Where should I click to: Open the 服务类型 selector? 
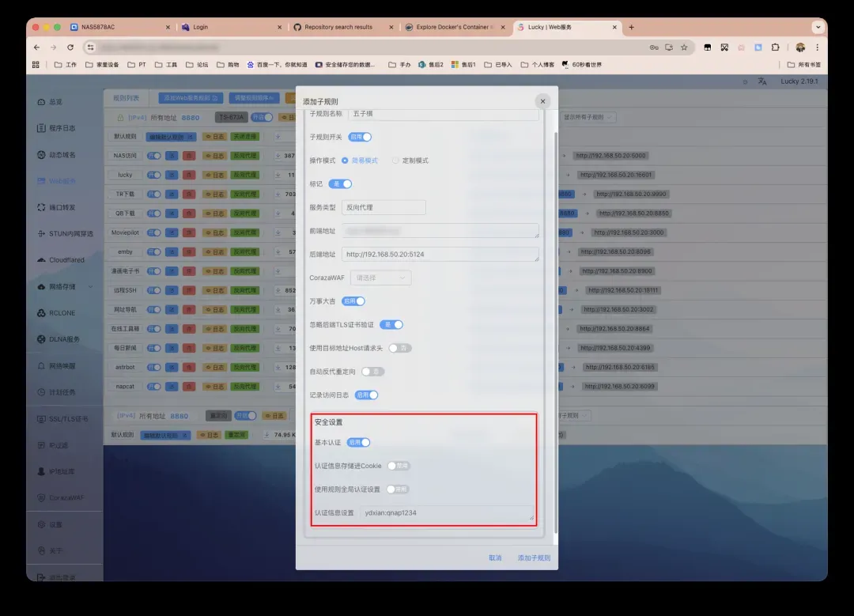point(384,207)
